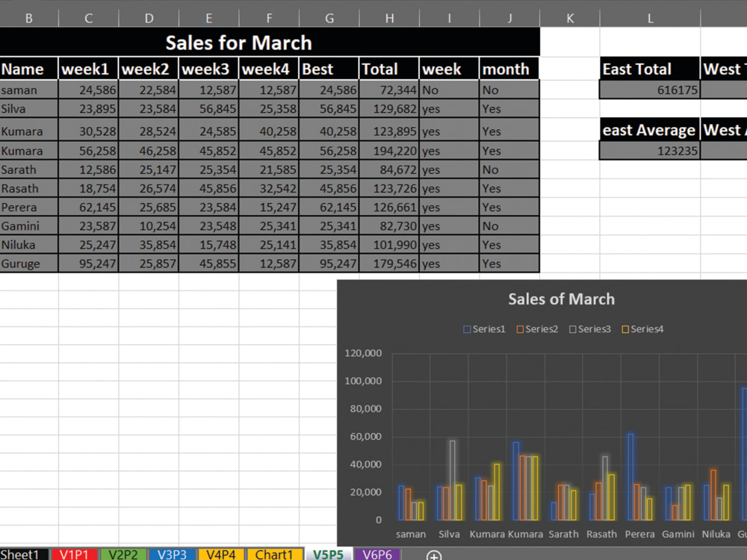Select the Rasath name cell
This screenshot has width=747, height=560.
pyautogui.click(x=28, y=188)
